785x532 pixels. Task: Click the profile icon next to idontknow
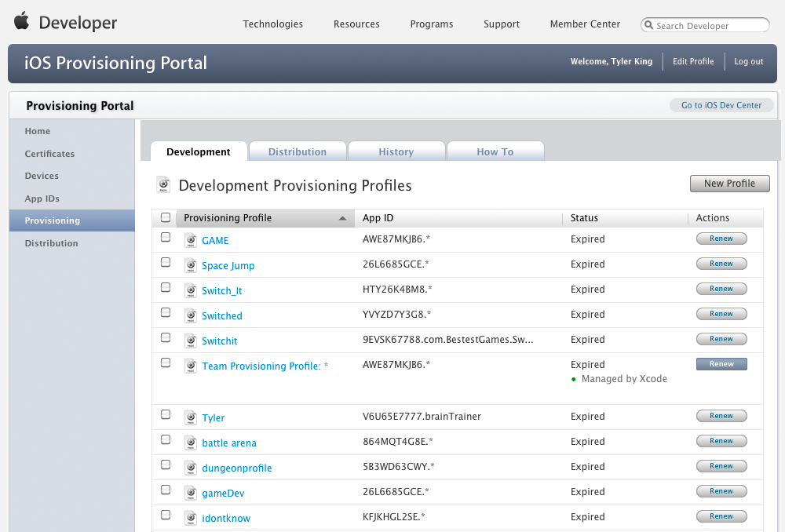pos(191,517)
